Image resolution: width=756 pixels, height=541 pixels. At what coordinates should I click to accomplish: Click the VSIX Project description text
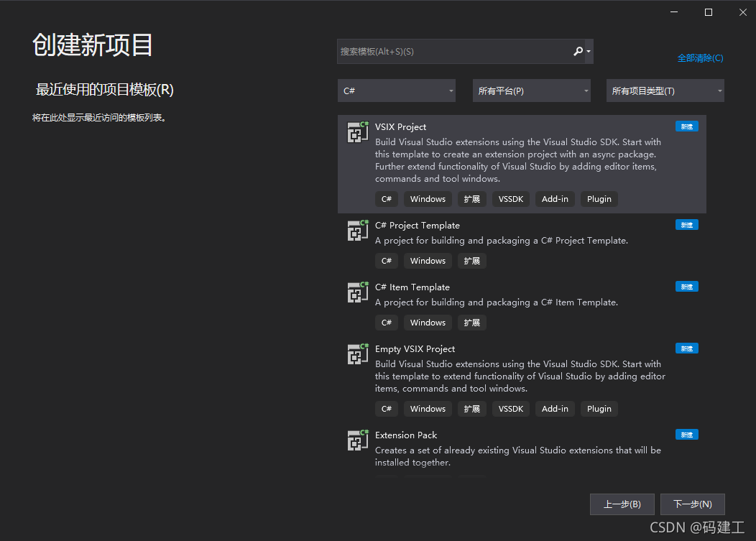point(518,160)
